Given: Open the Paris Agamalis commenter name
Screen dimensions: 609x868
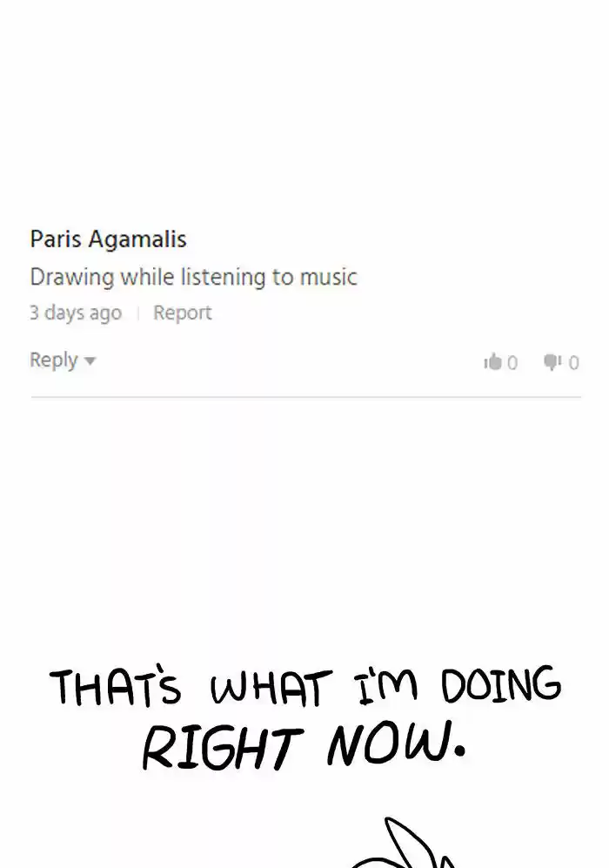Looking at the screenshot, I should click(109, 239).
